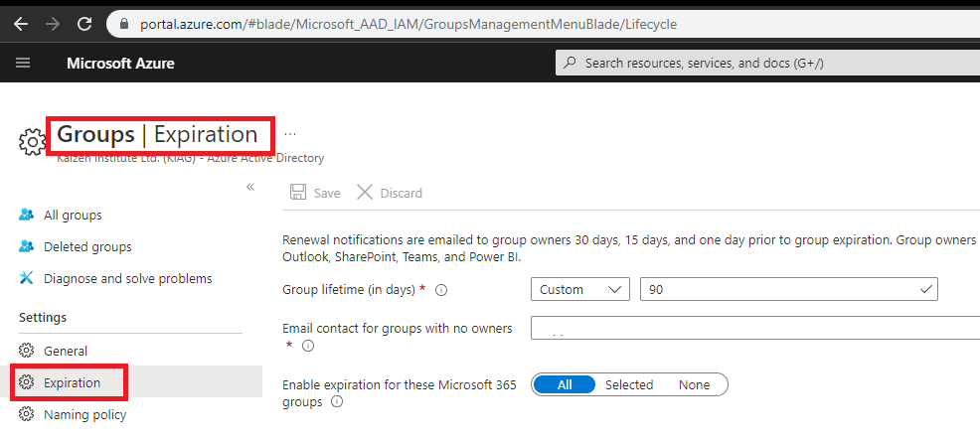Image resolution: width=980 pixels, height=442 pixels.
Task: Open the ellipsis menu beside Groups title
Action: (290, 132)
